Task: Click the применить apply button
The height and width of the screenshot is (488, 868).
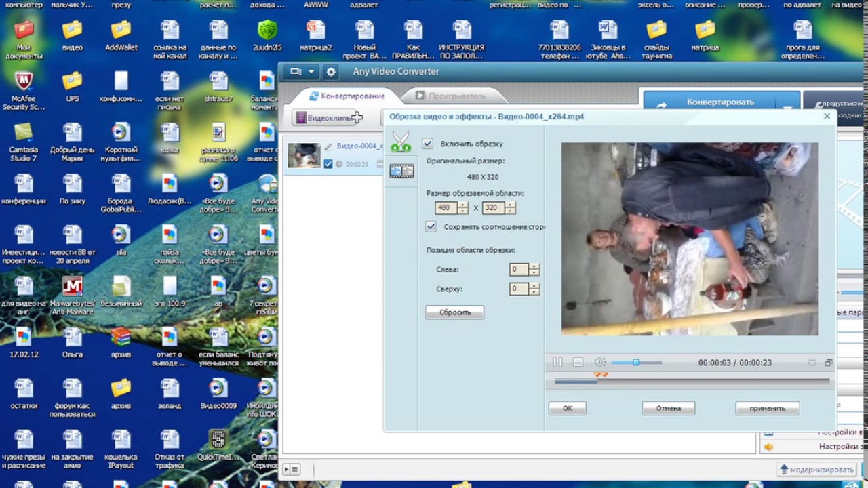Action: click(x=768, y=408)
